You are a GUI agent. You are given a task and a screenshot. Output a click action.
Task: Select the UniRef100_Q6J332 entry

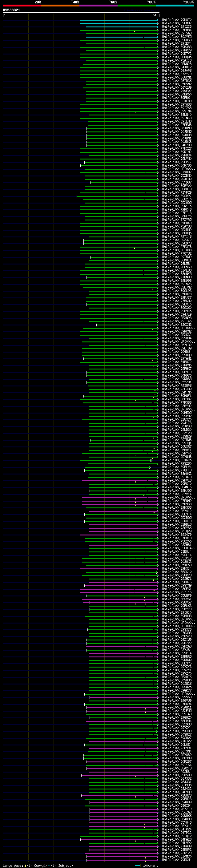coord(177,778)
